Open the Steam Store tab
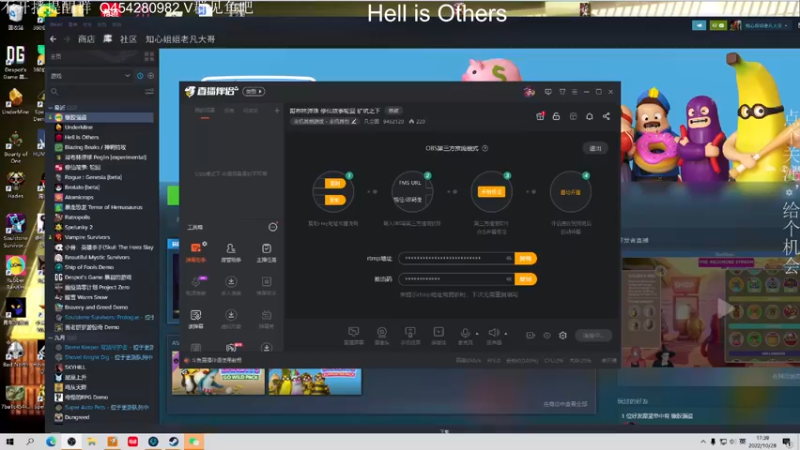The image size is (800, 450). point(86,39)
